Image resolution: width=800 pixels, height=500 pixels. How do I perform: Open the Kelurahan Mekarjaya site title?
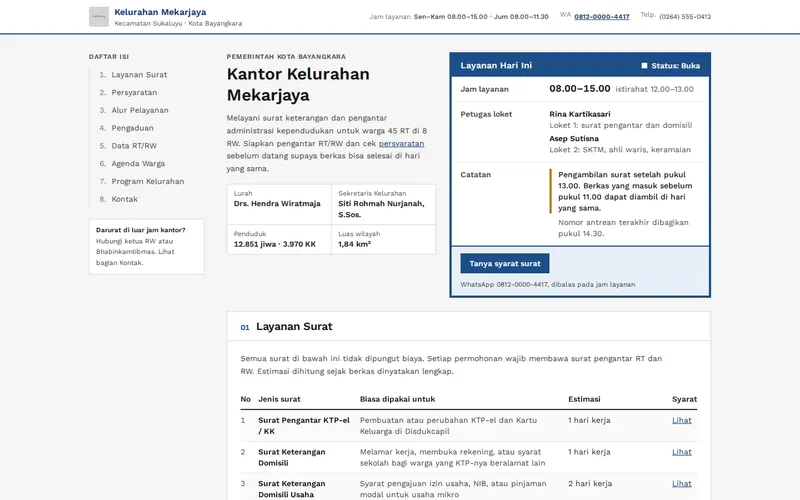(160, 12)
